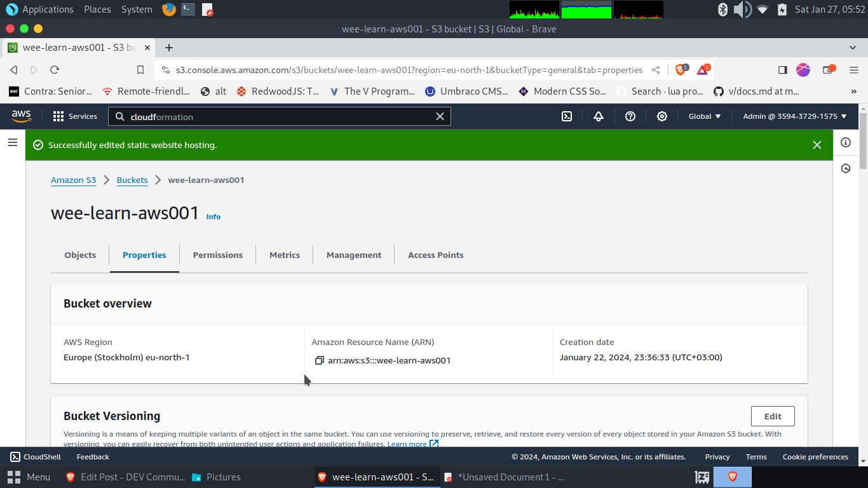Image resolution: width=868 pixels, height=488 pixels.
Task: Open AWS CloudShell icon in top navigation
Action: (567, 116)
